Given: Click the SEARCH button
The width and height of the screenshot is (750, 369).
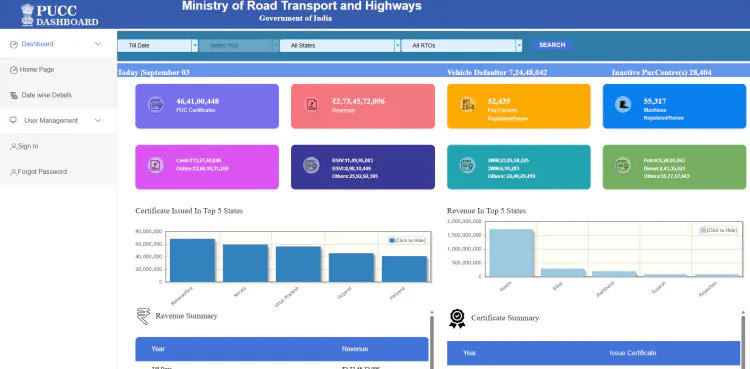Looking at the screenshot, I should 552,45.
